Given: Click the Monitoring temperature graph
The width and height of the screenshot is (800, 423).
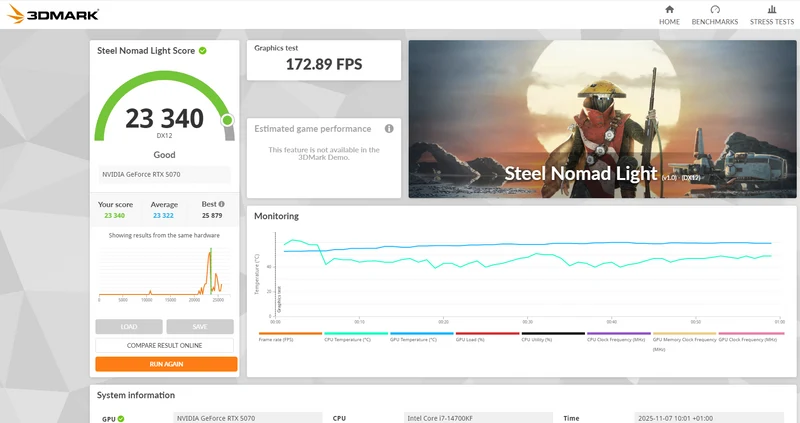Looking at the screenshot, I should click(527, 276).
